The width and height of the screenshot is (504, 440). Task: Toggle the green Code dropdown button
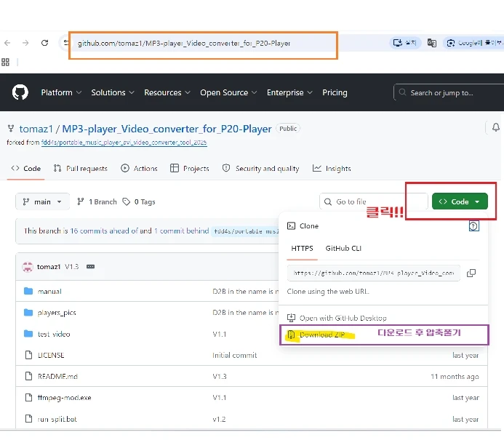[x=460, y=201]
